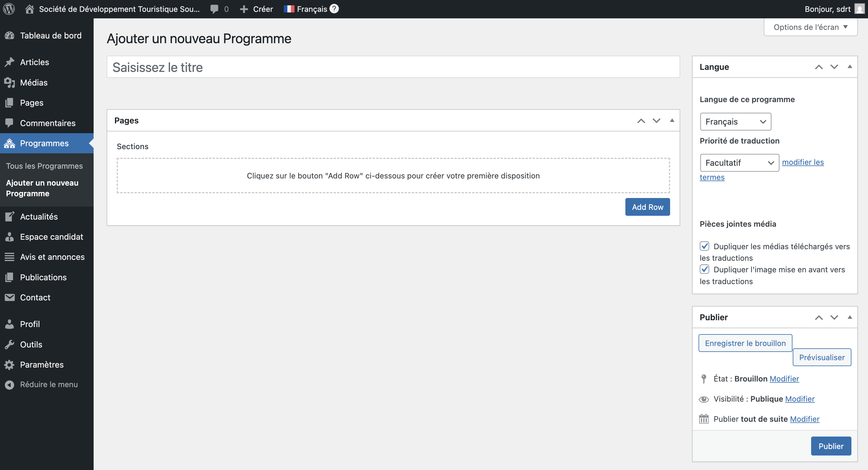
Task: Open site home icon in admin bar
Action: click(x=30, y=9)
